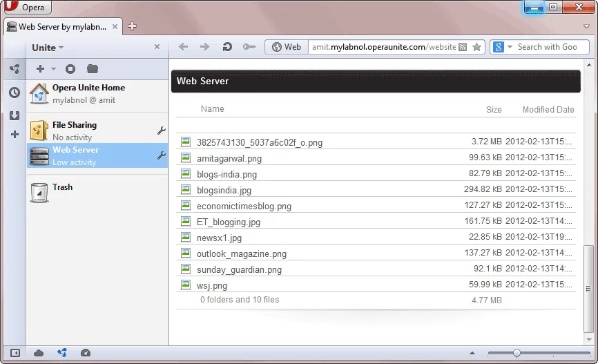The height and width of the screenshot is (364, 598).
Task: Open the wsj.png file link
Action: 211,285
